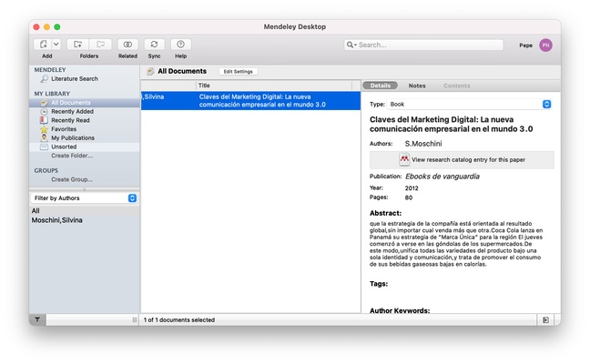Click the sidebar All Documents icon
Image resolution: width=590 pixels, height=364 pixels.
click(44, 103)
